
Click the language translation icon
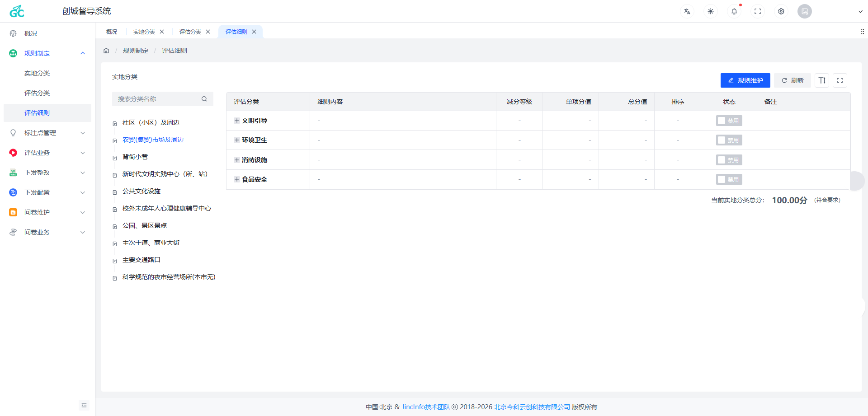pyautogui.click(x=687, y=11)
